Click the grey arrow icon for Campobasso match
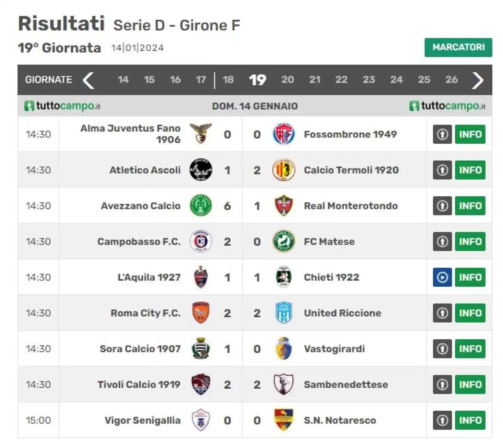 pyautogui.click(x=442, y=241)
